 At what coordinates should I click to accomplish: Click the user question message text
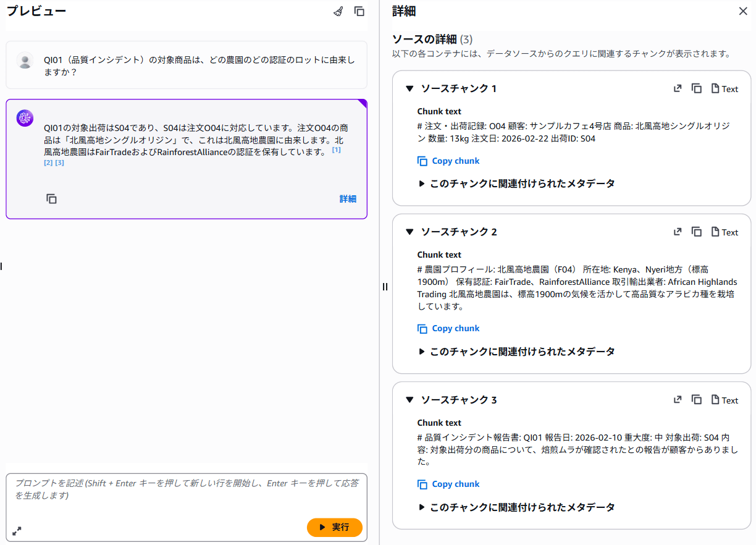point(199,66)
